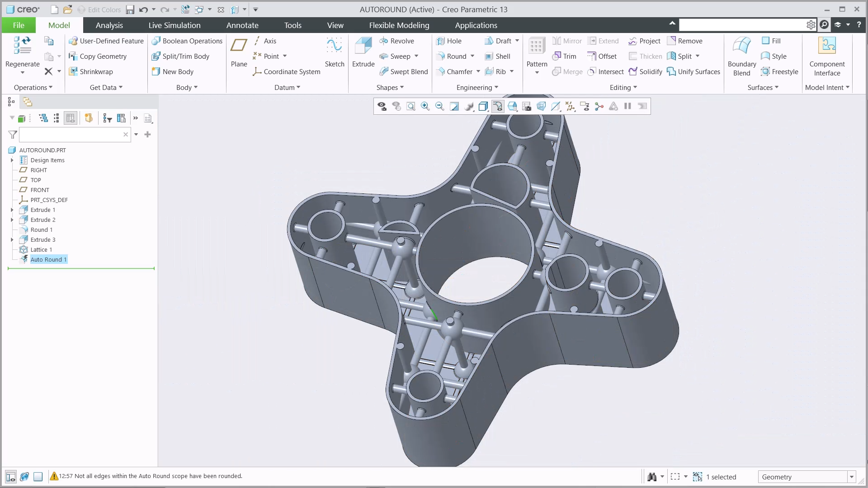868x488 pixels.
Task: Toggle full screen icon in status bar
Action: point(38,476)
